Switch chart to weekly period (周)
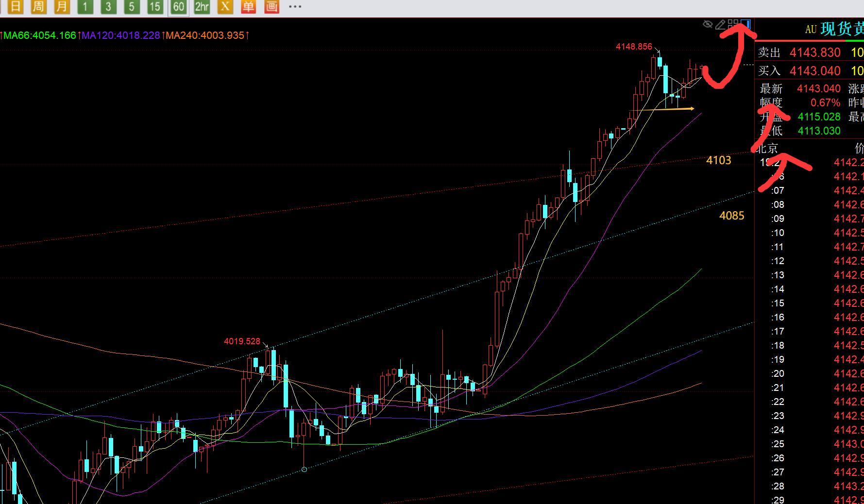Screen dimensions: 864x504 (39, 6)
